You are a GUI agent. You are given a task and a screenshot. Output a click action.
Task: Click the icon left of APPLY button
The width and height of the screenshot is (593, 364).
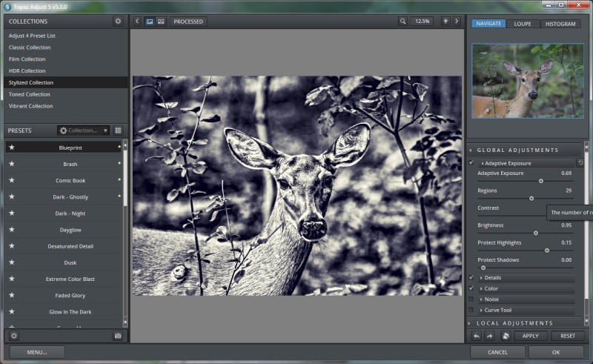(506, 336)
